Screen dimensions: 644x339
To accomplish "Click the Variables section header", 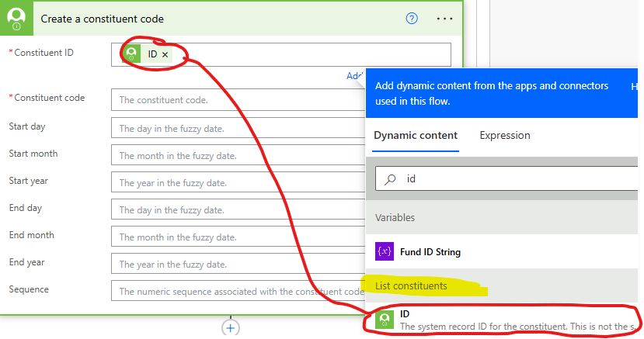I will (502, 217).
